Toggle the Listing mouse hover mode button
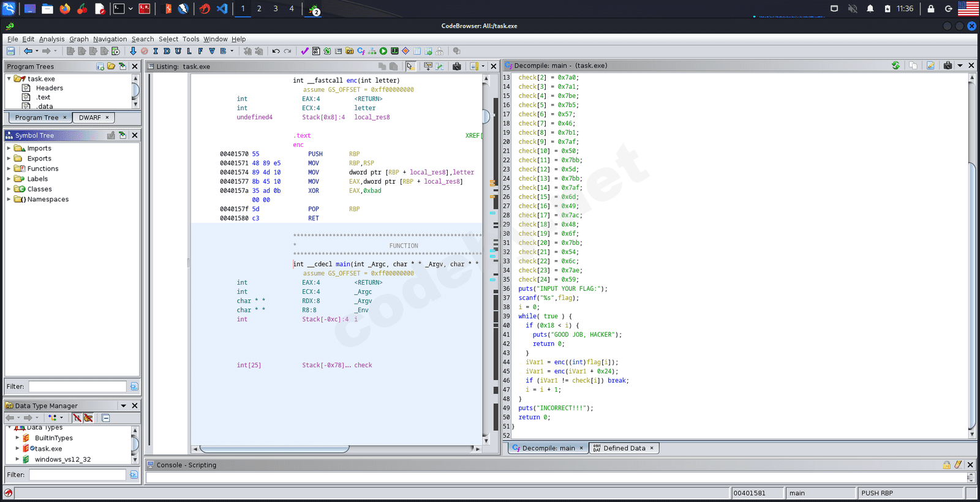Screen dimensions: 980x502 click(x=410, y=66)
